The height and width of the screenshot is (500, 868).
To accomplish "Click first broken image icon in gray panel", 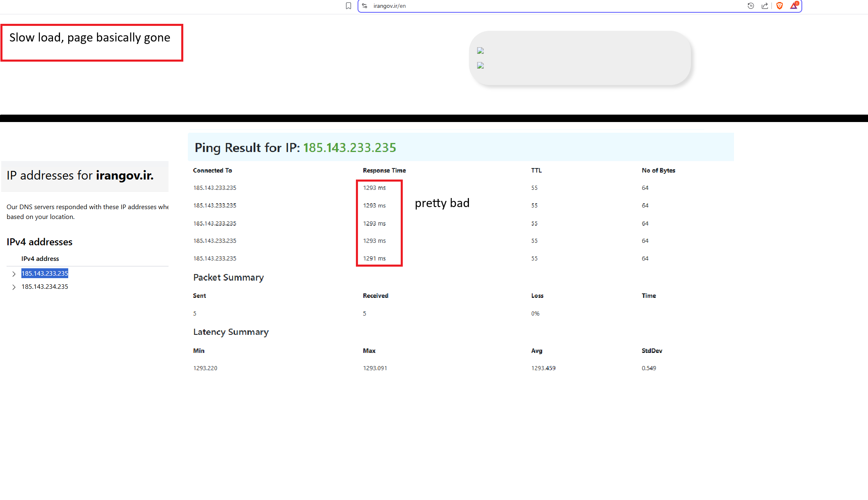I will click(x=480, y=51).
